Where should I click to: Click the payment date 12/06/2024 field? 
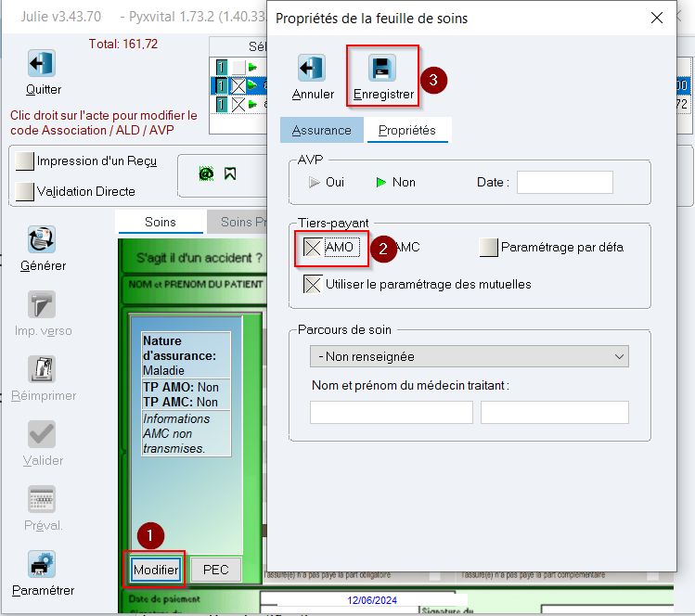click(x=371, y=600)
